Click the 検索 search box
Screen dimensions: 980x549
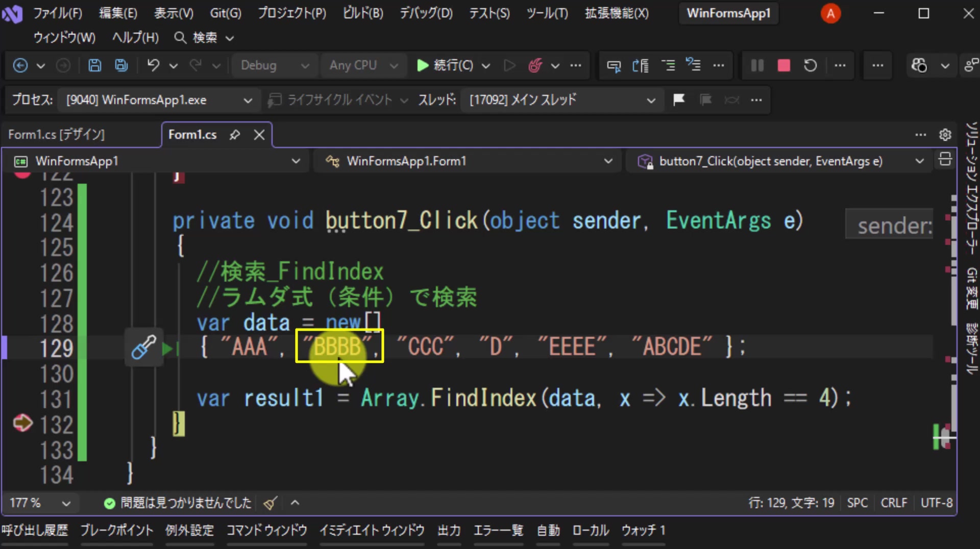tap(204, 38)
